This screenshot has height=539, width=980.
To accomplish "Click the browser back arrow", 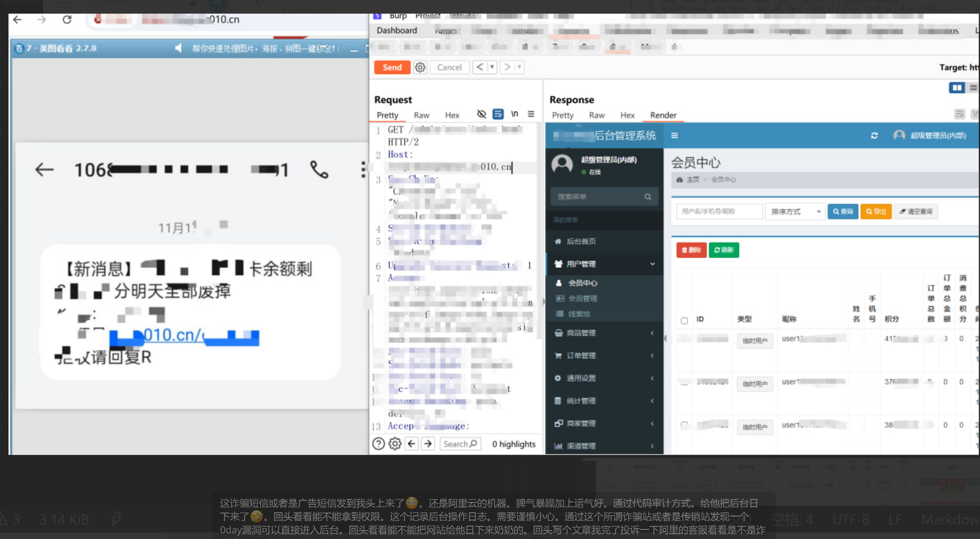I will click(18, 19).
